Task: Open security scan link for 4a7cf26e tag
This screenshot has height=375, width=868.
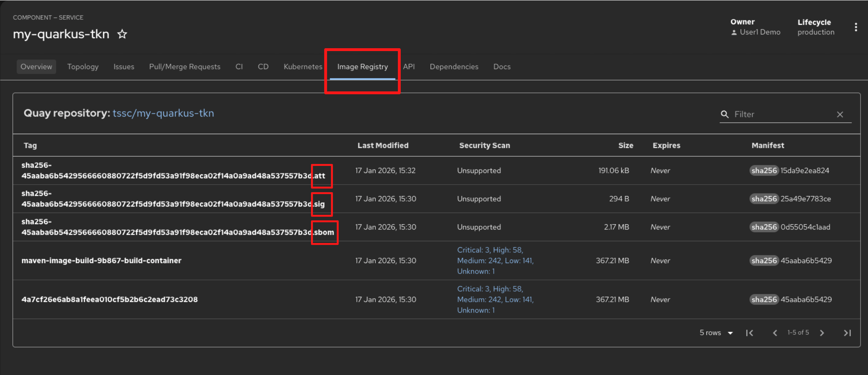Action: click(495, 299)
